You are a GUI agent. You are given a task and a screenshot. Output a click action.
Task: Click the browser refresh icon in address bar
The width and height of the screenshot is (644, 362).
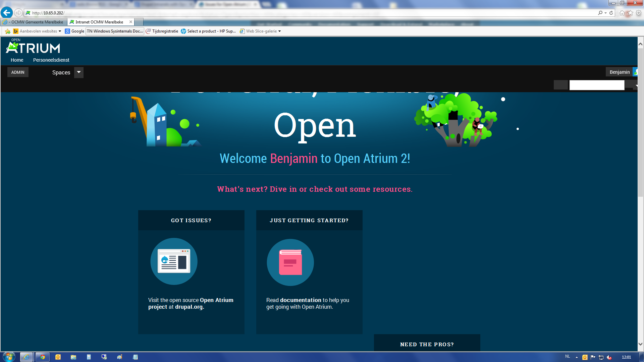click(611, 13)
